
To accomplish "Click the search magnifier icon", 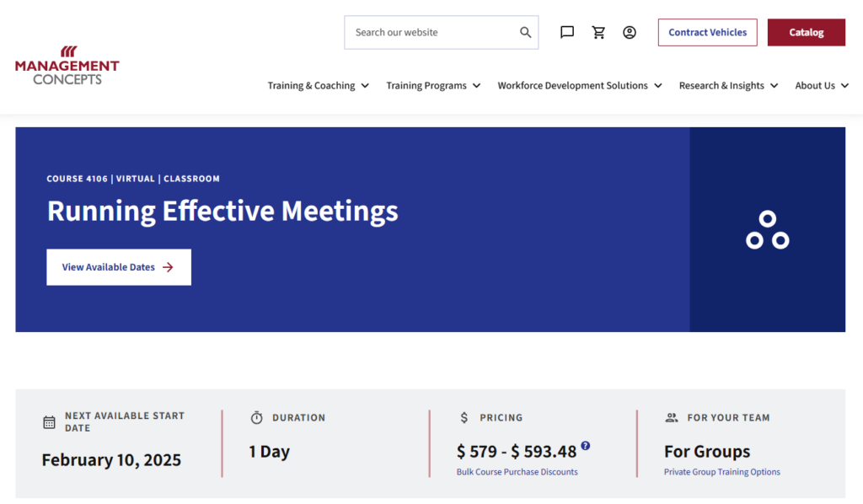I will tap(526, 33).
